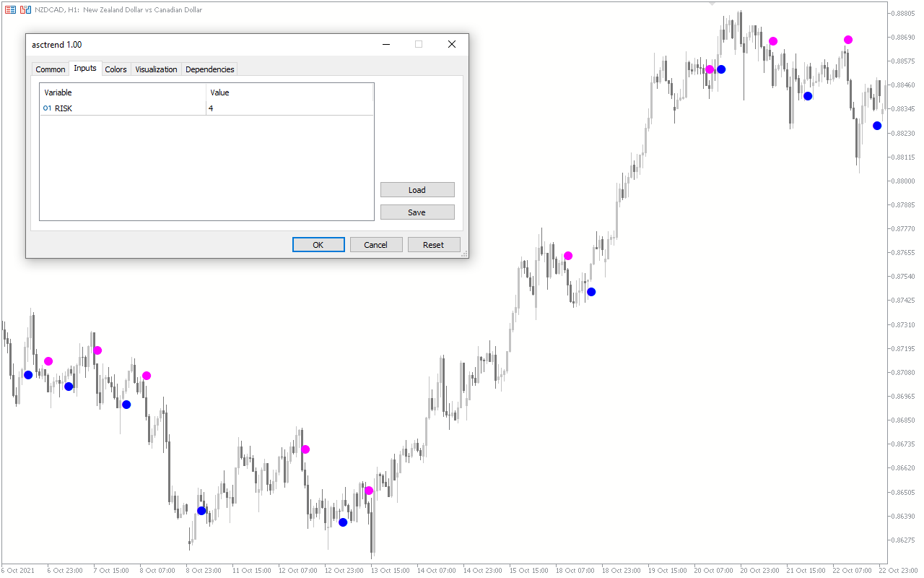Open the Colors tab

[115, 69]
